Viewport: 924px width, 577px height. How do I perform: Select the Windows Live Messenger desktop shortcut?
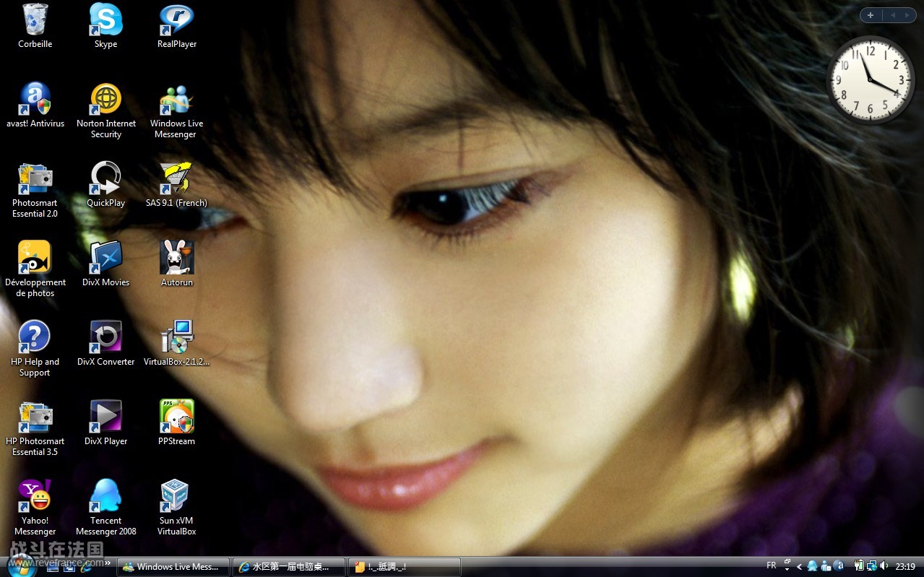(177, 111)
